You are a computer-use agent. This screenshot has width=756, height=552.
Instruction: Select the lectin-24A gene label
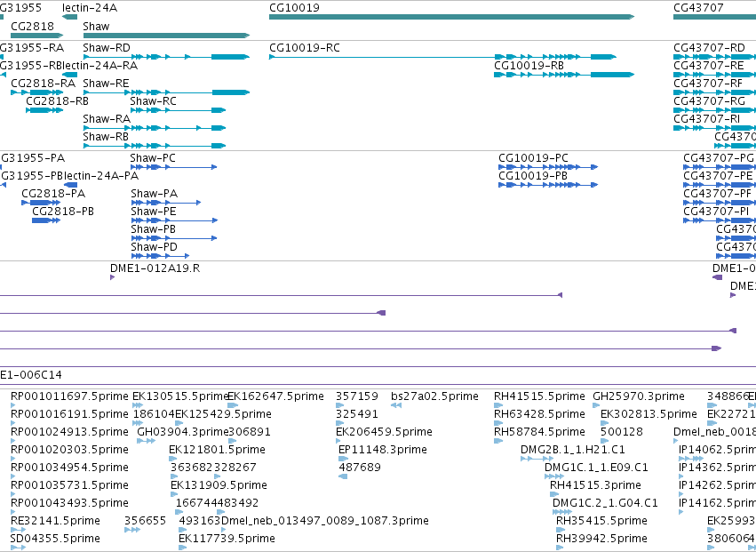pos(90,8)
